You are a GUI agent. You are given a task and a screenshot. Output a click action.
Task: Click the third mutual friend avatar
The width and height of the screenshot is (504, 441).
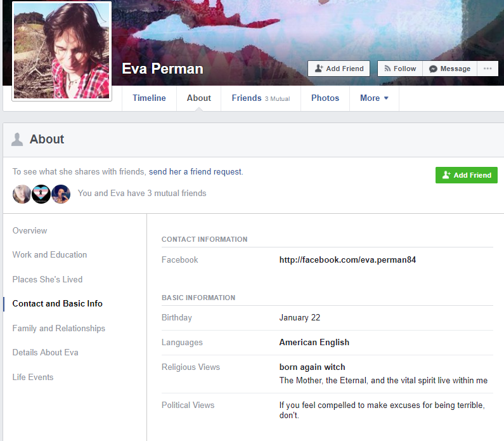[x=61, y=194]
